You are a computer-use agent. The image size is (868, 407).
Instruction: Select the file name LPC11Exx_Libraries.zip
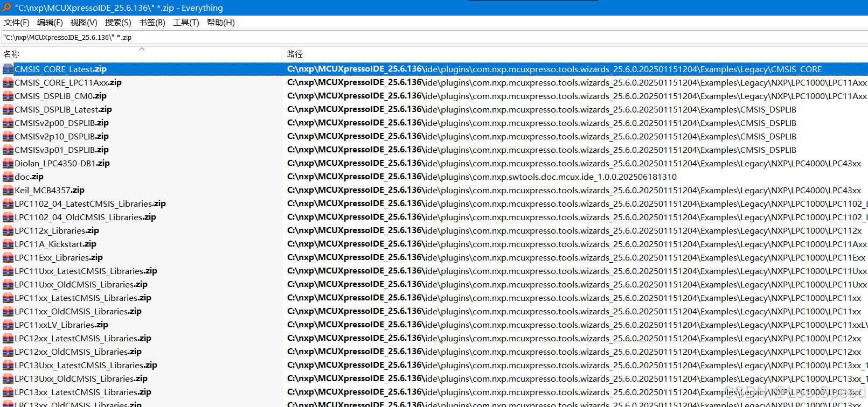click(59, 258)
